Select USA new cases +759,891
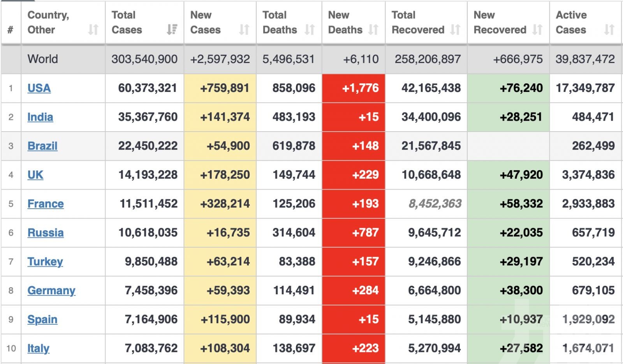The image size is (623, 364). (x=225, y=88)
